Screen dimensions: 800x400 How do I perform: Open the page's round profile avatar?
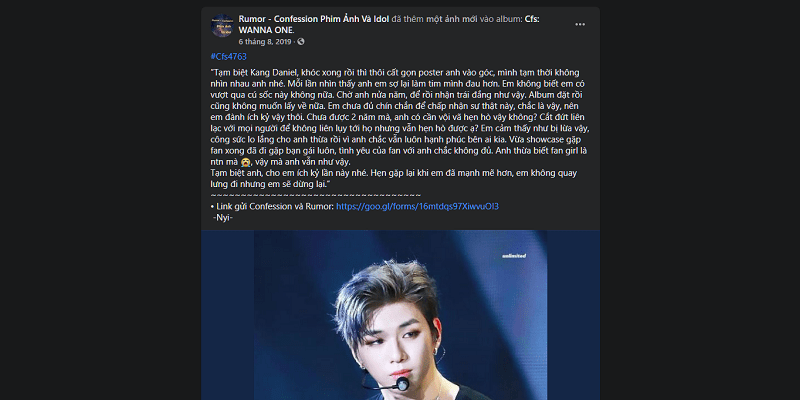[223, 26]
